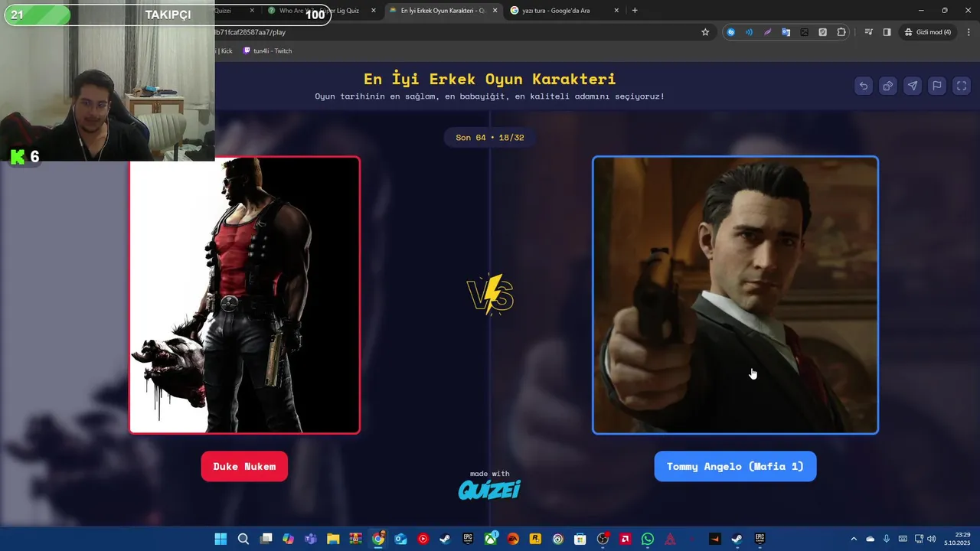Close the 'Who Are Ya' quiz tab
980x551 pixels.
point(374,11)
